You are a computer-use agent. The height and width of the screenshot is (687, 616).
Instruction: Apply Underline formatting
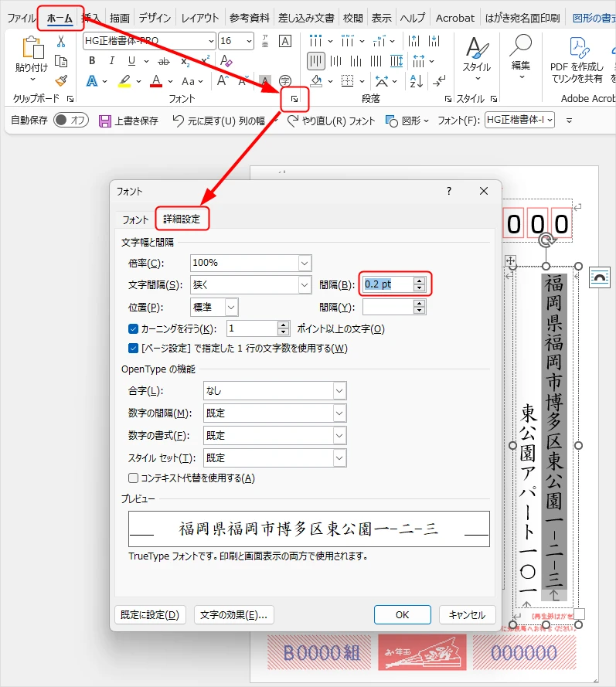coord(131,60)
